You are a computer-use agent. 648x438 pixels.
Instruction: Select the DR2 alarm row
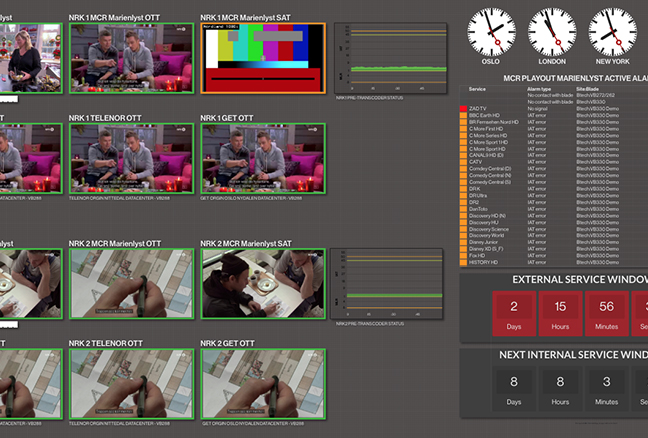pos(554,202)
